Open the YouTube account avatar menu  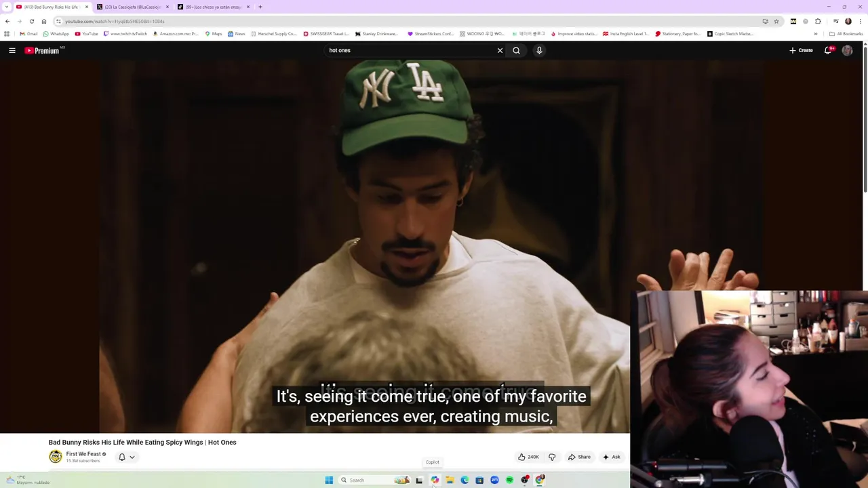pos(847,50)
